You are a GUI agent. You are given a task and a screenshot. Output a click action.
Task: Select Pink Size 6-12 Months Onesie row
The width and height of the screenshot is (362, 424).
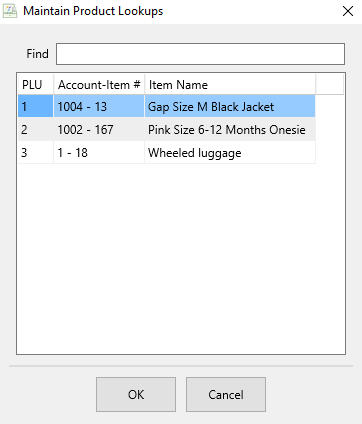(x=167, y=129)
